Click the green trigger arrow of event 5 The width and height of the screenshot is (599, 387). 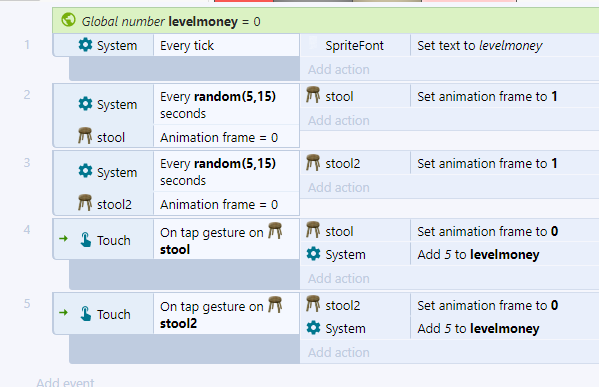(64, 313)
